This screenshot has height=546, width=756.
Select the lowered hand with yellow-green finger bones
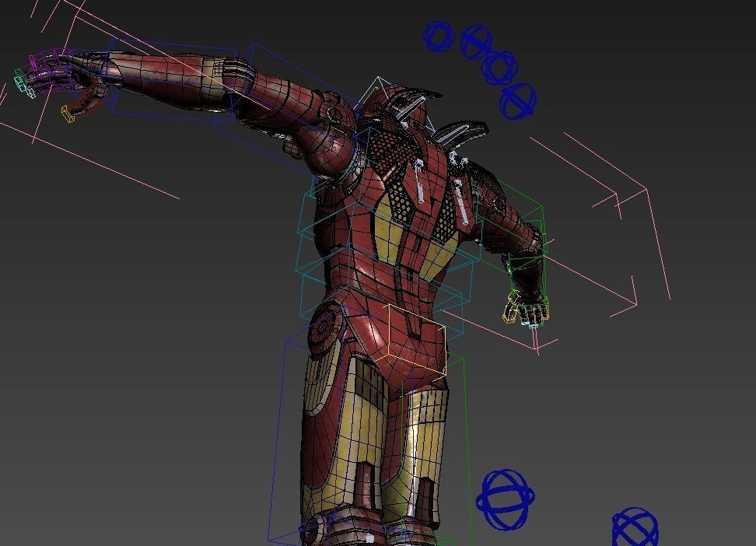coord(527,309)
